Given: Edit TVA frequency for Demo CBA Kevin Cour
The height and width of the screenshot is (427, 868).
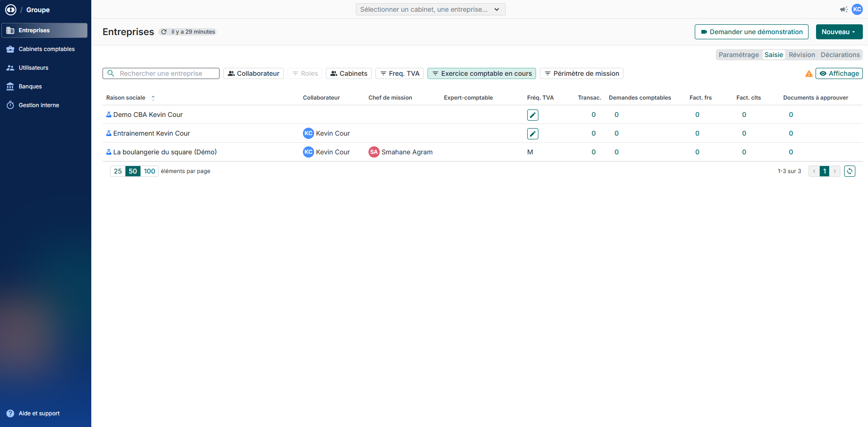Looking at the screenshot, I should (x=532, y=115).
